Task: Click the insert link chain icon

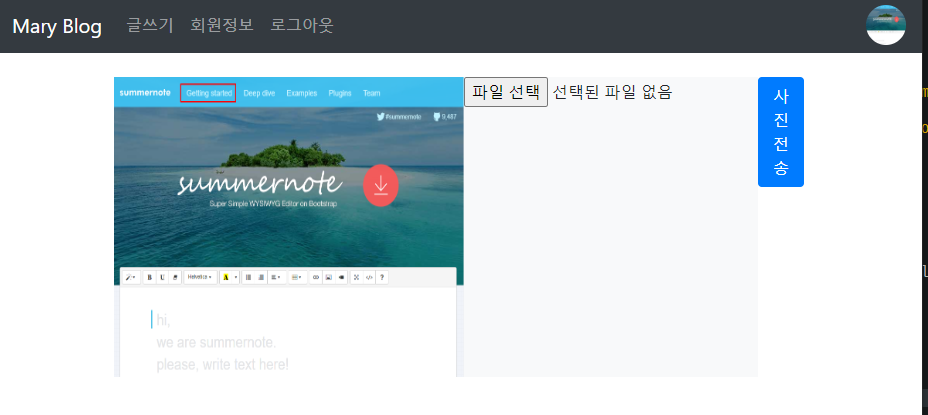Action: click(316, 277)
